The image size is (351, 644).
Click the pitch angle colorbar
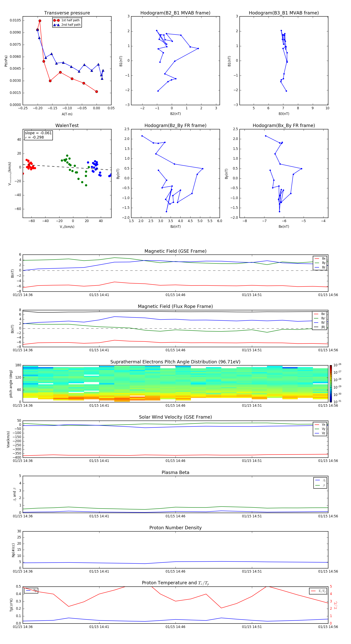pyautogui.click(x=331, y=384)
